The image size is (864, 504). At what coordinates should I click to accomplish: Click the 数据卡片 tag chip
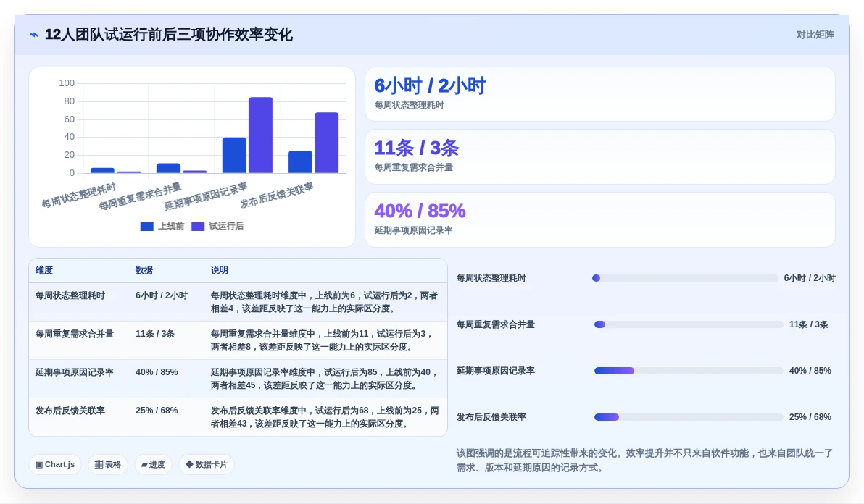pyautogui.click(x=207, y=464)
